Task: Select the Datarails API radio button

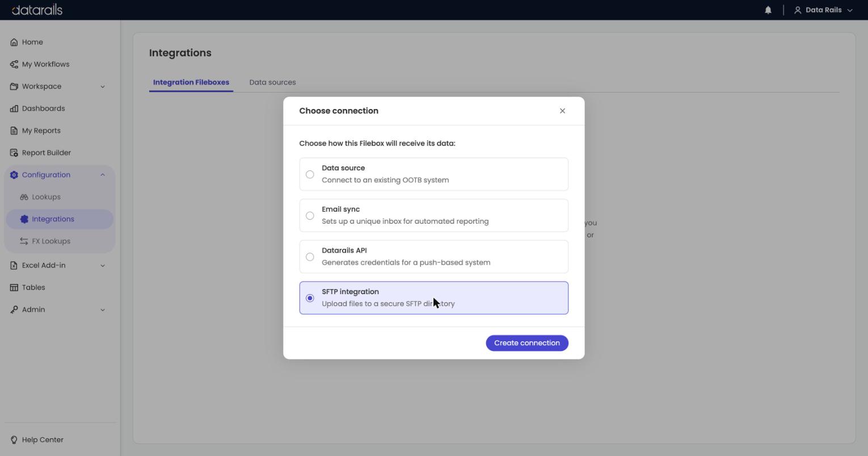Action: (310, 257)
